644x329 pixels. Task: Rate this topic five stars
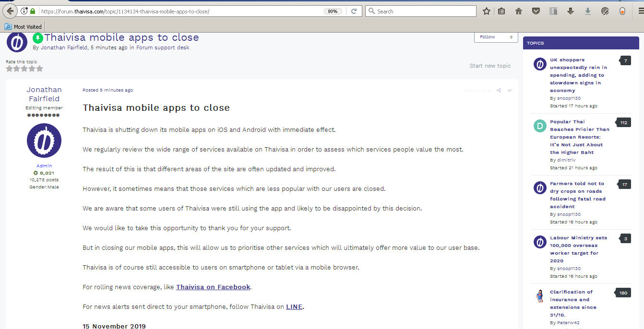39,69
